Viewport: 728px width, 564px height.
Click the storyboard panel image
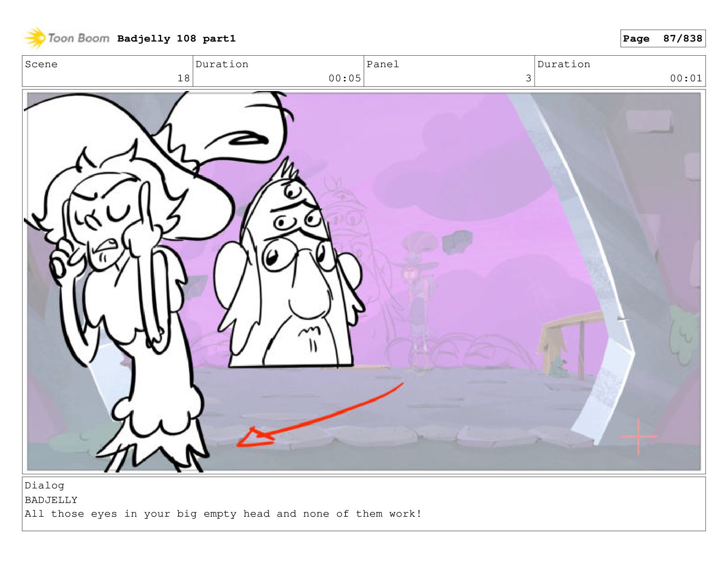pyautogui.click(x=364, y=282)
